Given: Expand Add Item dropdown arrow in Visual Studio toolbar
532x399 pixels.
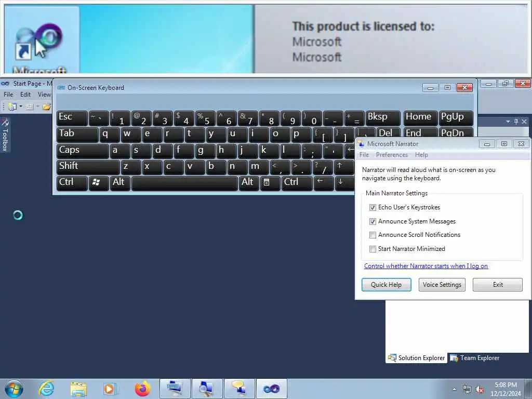Looking at the screenshot, I should pyautogui.click(x=38, y=107).
